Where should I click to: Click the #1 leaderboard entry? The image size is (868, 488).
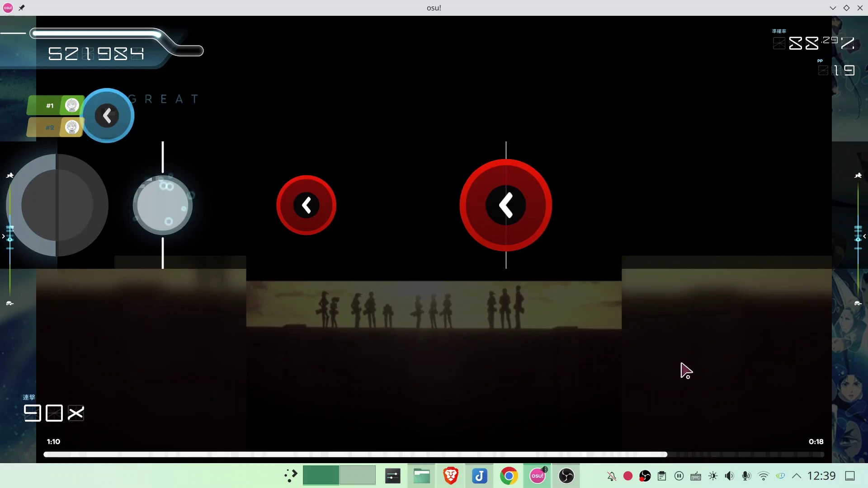[54, 106]
